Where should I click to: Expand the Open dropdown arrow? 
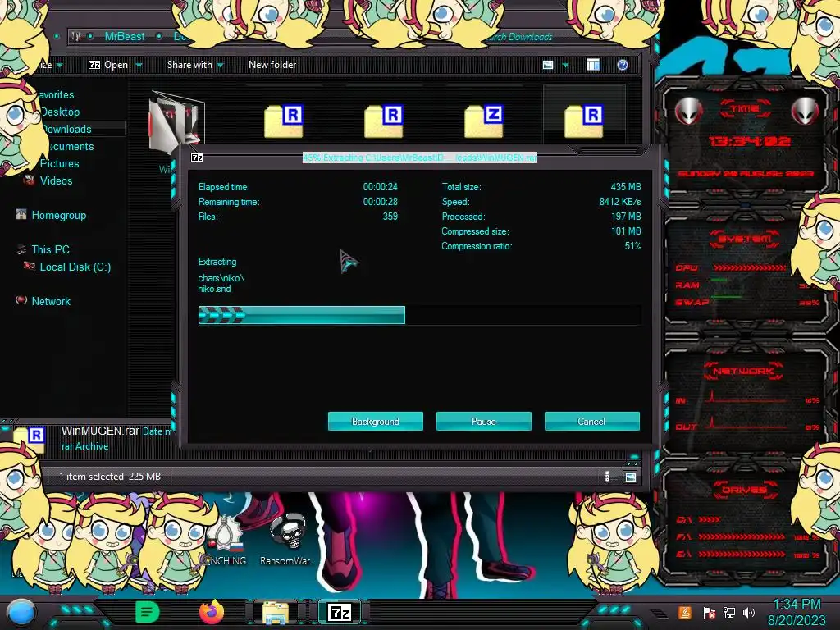[x=139, y=66]
